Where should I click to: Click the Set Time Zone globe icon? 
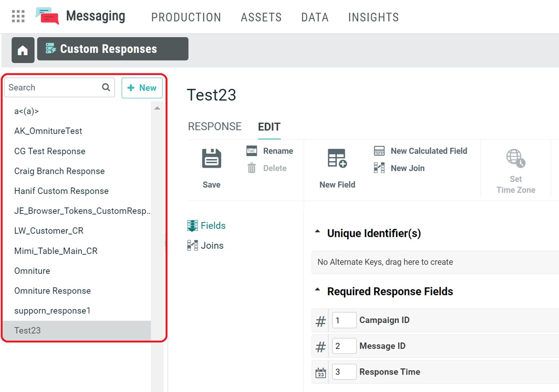[516, 159]
